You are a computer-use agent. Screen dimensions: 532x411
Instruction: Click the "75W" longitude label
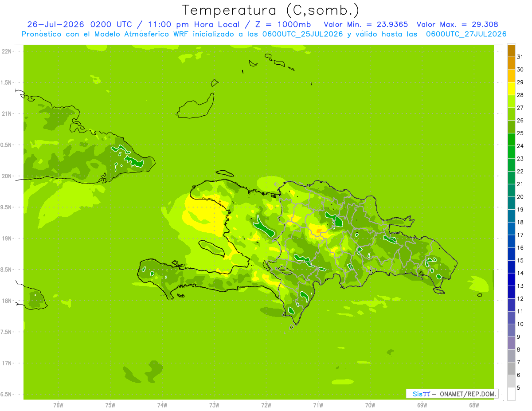pos(110,405)
